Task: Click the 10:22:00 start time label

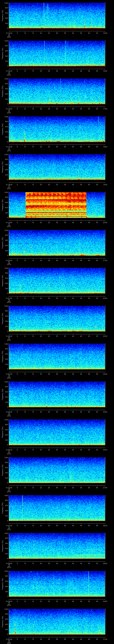Action: click(9, 336)
